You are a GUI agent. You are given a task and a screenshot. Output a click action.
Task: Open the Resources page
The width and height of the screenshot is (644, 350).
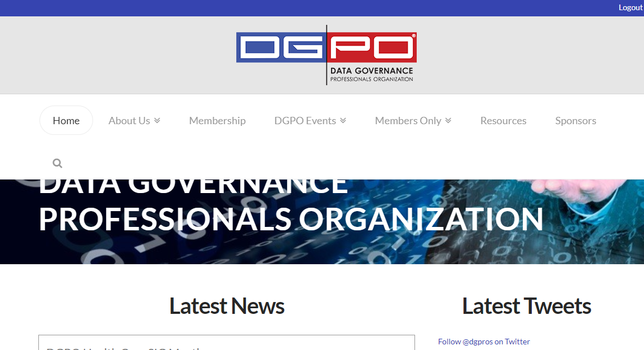(x=504, y=120)
